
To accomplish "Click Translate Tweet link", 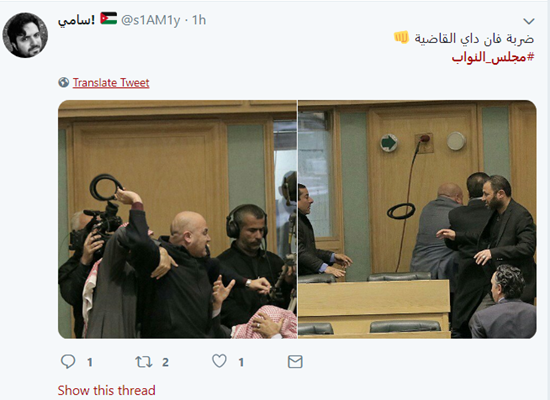I will pyautogui.click(x=111, y=83).
